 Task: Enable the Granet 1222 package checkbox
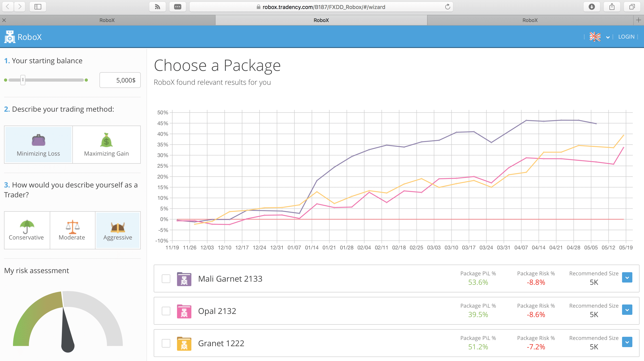tap(166, 343)
